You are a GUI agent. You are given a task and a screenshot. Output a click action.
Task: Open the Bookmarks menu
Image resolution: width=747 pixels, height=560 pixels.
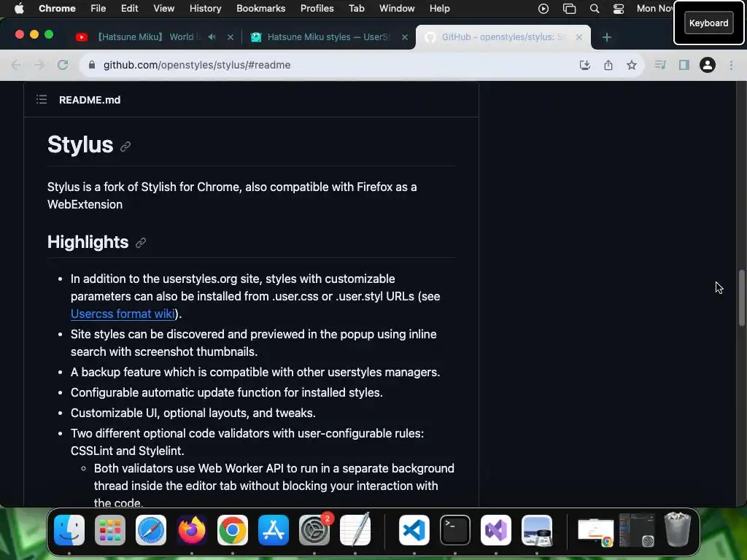click(260, 9)
